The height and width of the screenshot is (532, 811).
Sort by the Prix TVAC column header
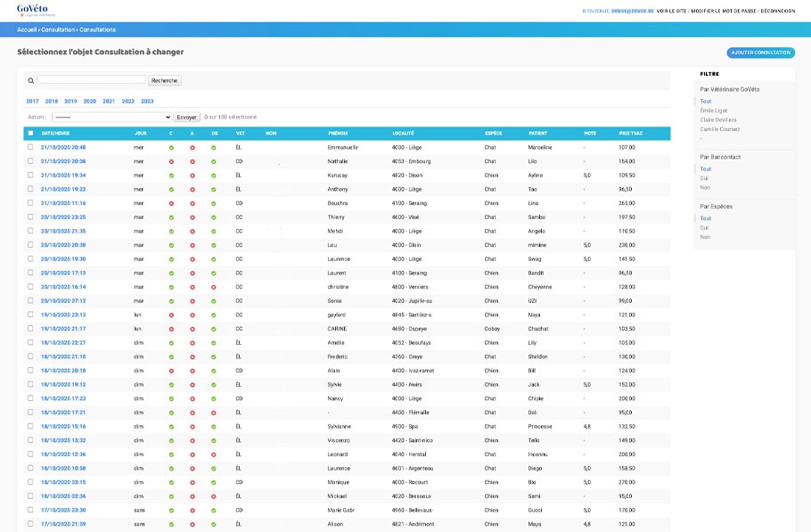coord(630,134)
